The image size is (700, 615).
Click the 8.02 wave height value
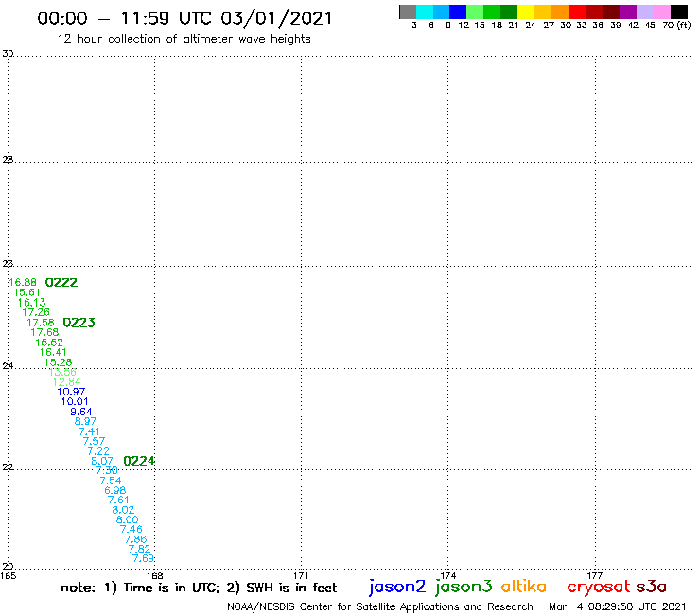coord(123,510)
